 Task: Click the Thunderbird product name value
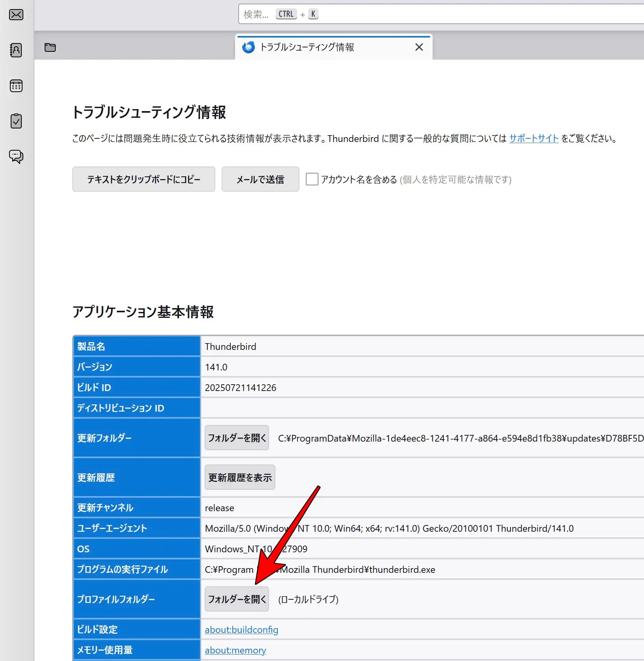231,346
